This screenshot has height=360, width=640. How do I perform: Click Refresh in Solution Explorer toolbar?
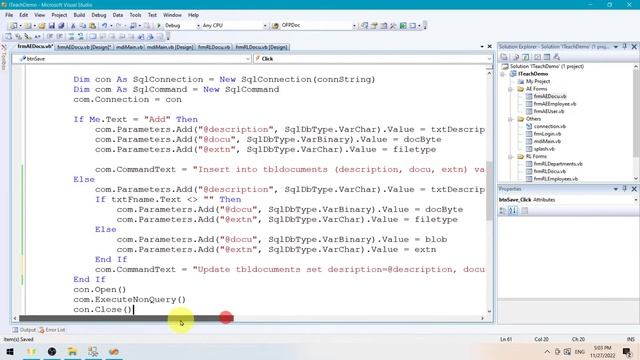[526, 57]
